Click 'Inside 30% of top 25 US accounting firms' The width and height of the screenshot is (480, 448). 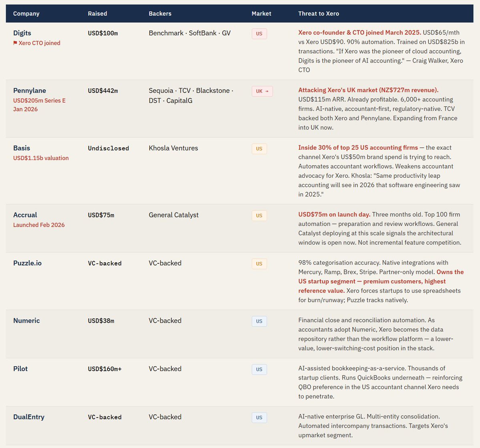click(358, 148)
